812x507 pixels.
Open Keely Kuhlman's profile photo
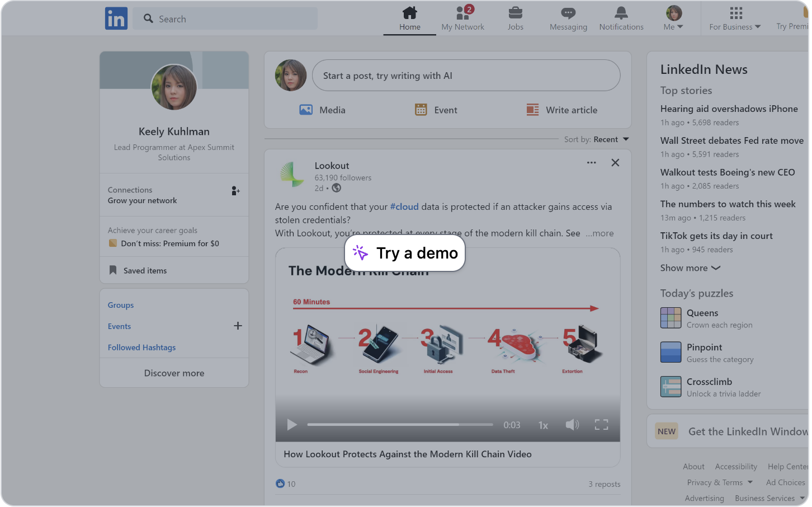(174, 87)
